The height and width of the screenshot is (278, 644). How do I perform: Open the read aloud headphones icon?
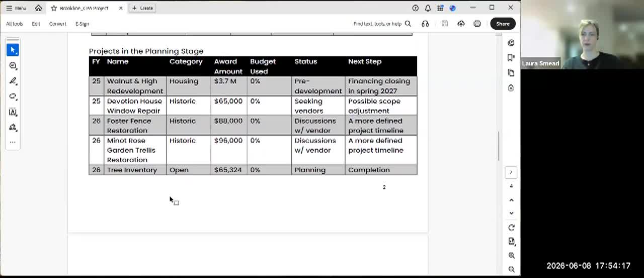pyautogui.click(x=425, y=24)
